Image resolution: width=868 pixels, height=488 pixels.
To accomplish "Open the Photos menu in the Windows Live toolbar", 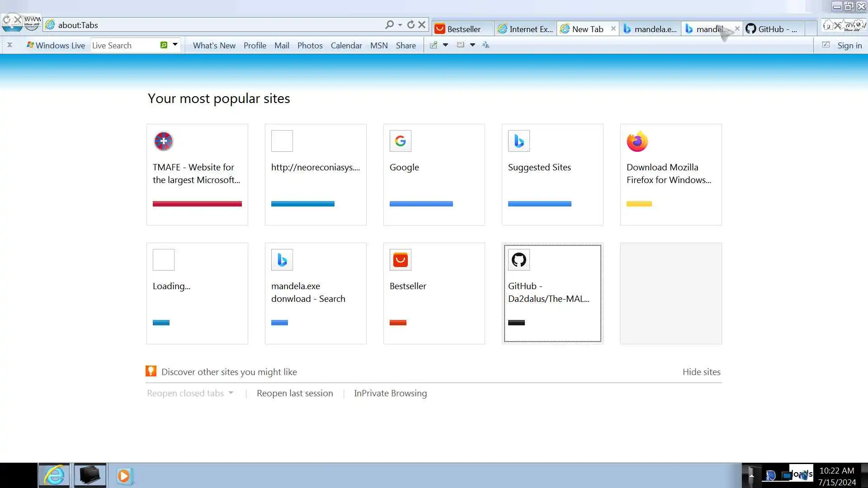I will point(310,45).
